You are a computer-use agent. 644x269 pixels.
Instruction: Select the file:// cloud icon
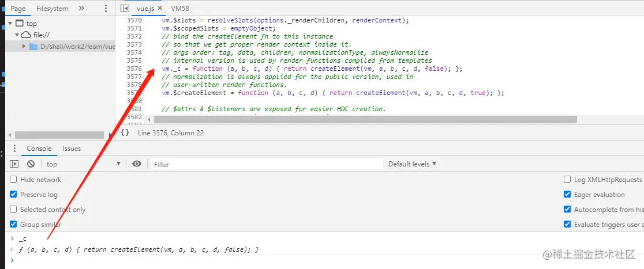[27, 35]
